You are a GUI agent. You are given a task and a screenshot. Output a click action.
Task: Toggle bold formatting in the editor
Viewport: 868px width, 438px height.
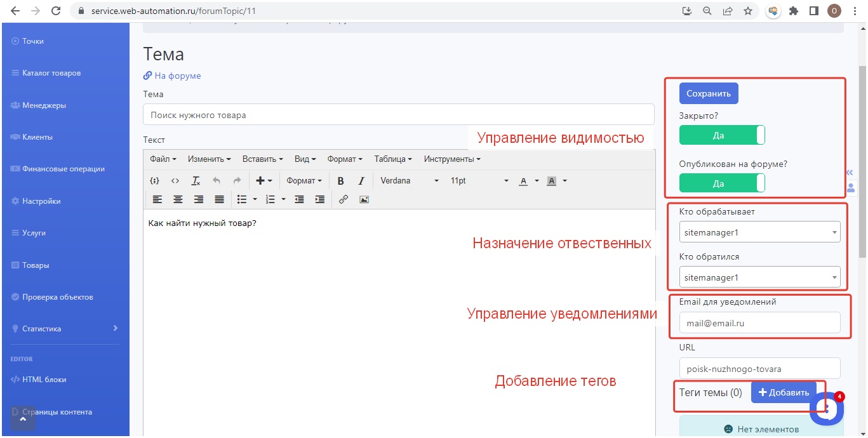tap(341, 181)
